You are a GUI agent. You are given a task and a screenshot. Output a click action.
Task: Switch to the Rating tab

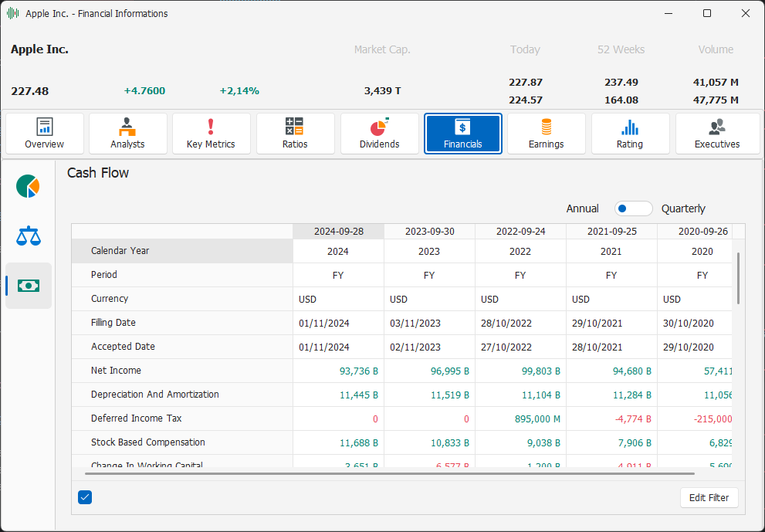(631, 134)
